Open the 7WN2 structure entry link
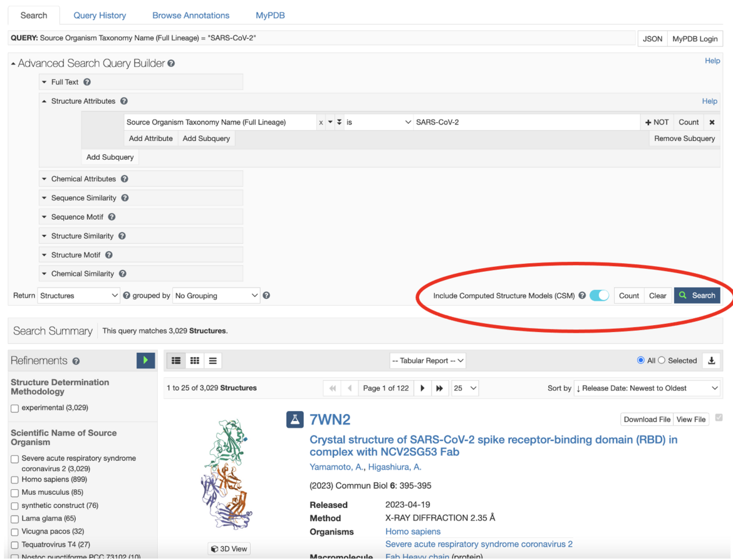Screen dimensions: 733x560 click(330, 420)
